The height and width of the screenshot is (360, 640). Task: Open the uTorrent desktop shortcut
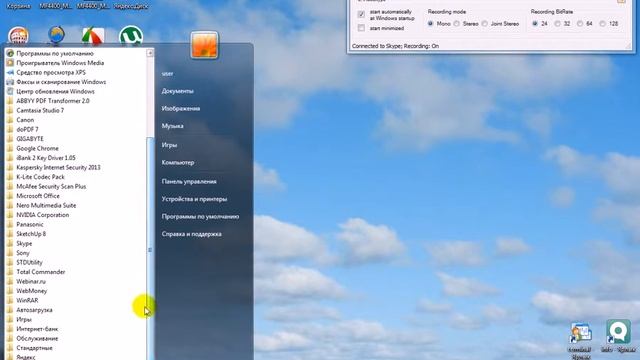point(131,35)
